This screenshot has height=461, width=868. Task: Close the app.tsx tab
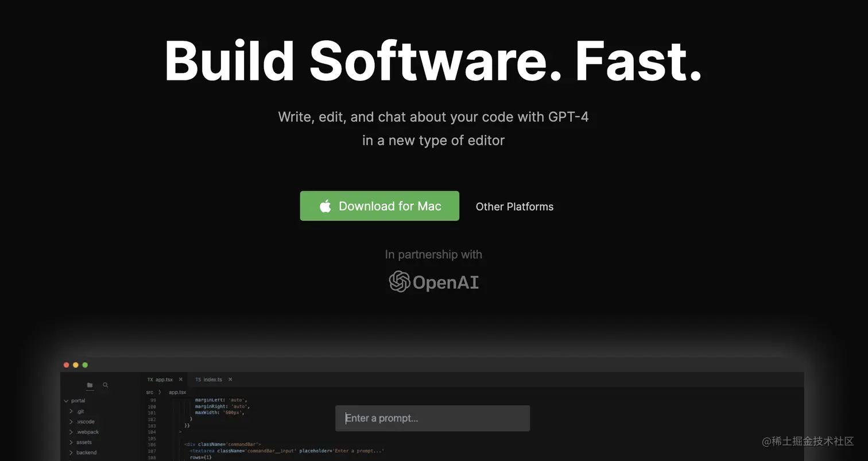pyautogui.click(x=180, y=379)
